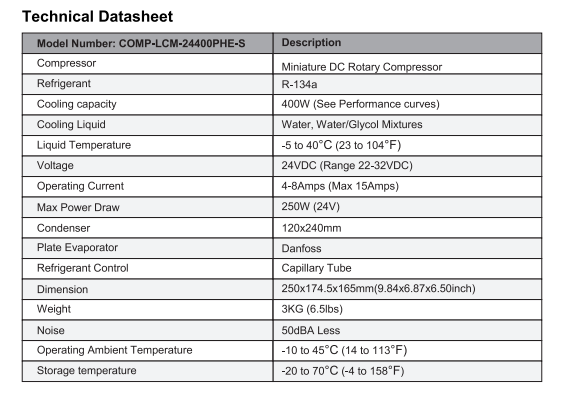Click Miniature DC Rotary Compressor text
Viewport: 574px width, 400px height.
pos(362,67)
